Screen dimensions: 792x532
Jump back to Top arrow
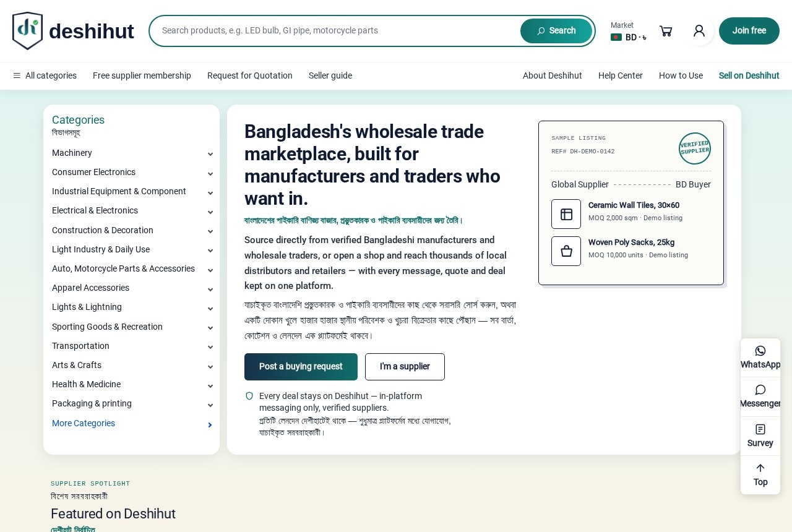(760, 475)
